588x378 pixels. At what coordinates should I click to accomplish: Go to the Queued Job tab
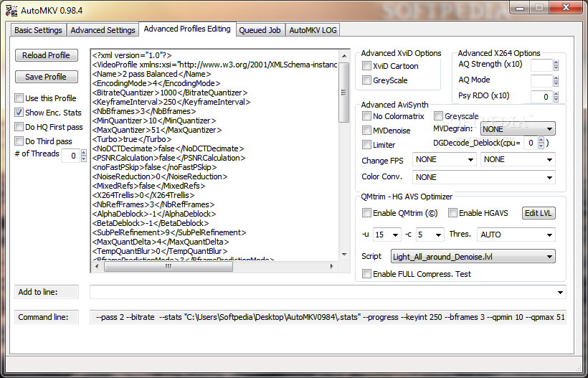pos(260,30)
